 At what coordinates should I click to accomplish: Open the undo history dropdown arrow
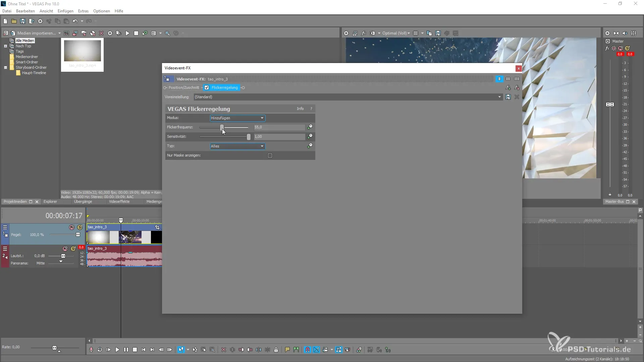pyautogui.click(x=82, y=21)
